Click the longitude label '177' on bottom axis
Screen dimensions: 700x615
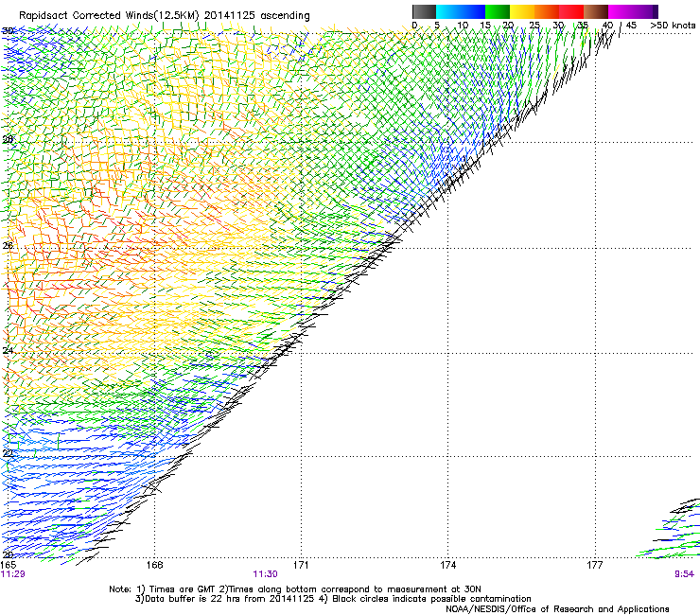595,566
